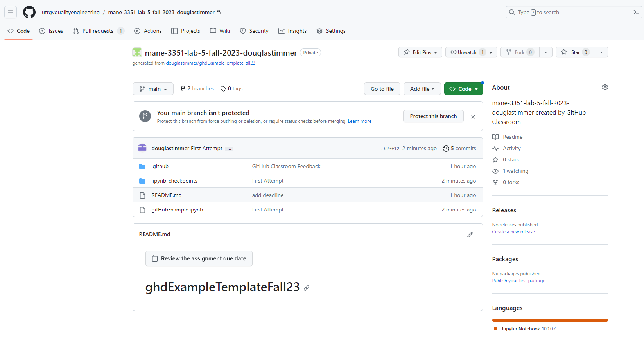Expand the green Code dropdown
This screenshot has width=644, height=344.
[463, 89]
